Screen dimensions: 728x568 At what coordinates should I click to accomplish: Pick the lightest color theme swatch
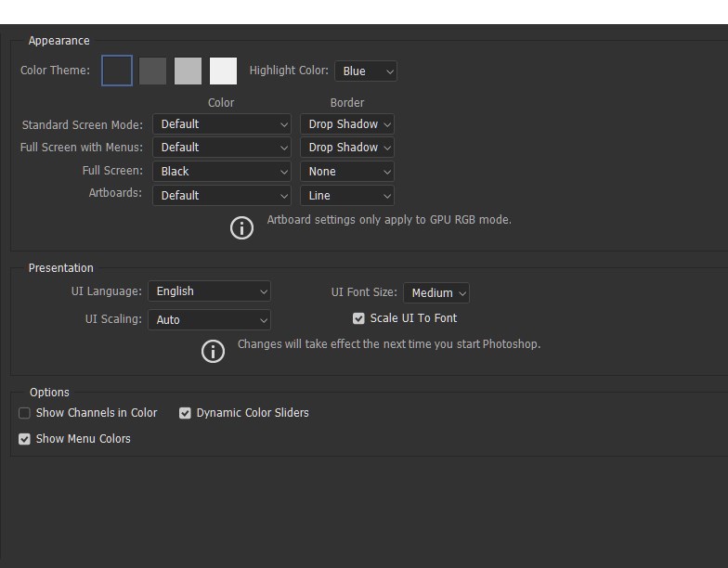(223, 71)
